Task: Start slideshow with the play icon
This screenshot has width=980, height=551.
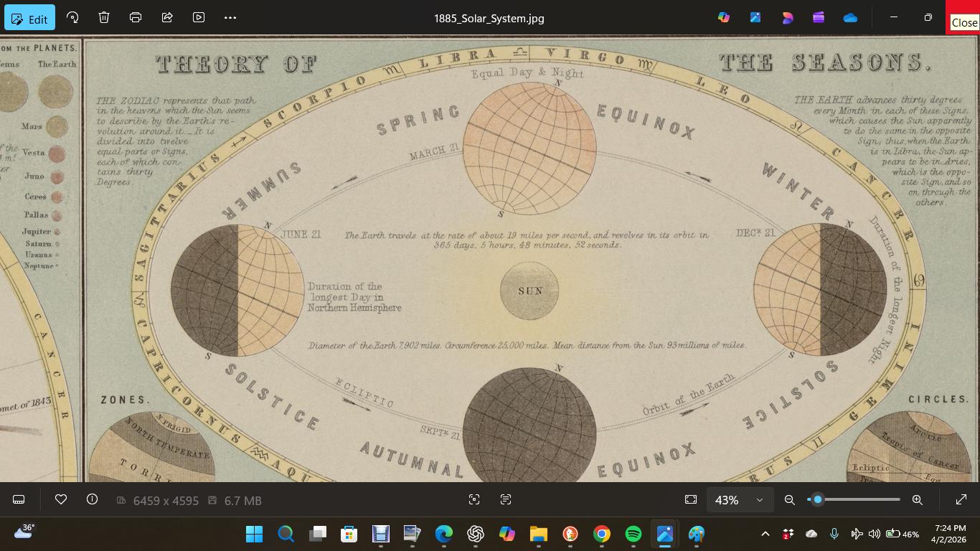Action: pyautogui.click(x=199, y=17)
